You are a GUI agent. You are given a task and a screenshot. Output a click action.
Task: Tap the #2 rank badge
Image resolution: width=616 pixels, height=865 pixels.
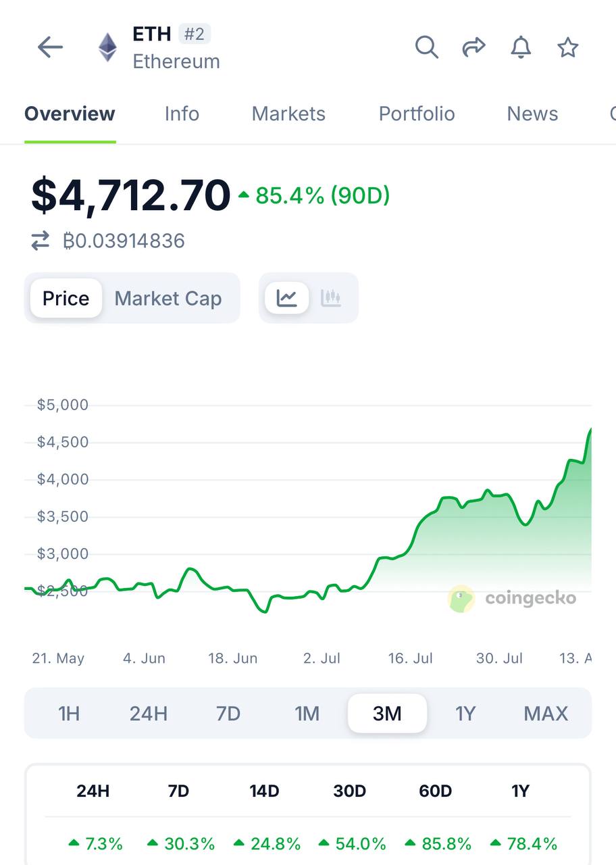(x=195, y=34)
